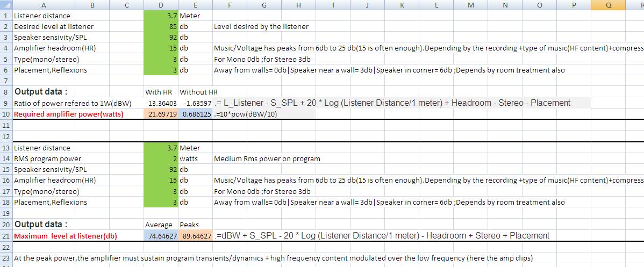Image resolution: width=644 pixels, height=267 pixels.
Task: Select the 89.64627 peaks cell
Action: click(195, 236)
